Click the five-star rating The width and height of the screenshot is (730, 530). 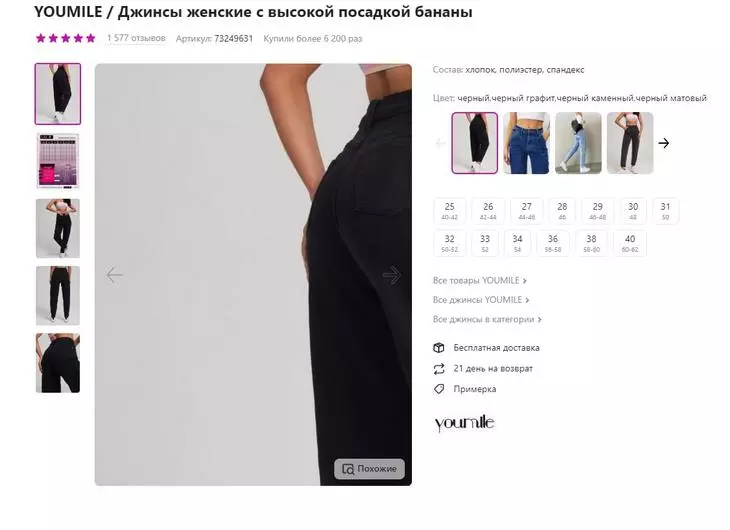click(x=66, y=38)
